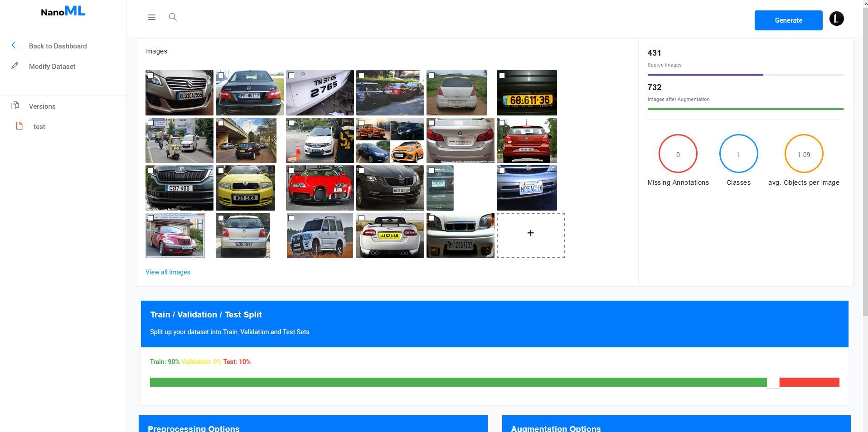Click the Train: 90% label
The image size is (868, 432).
tap(165, 362)
